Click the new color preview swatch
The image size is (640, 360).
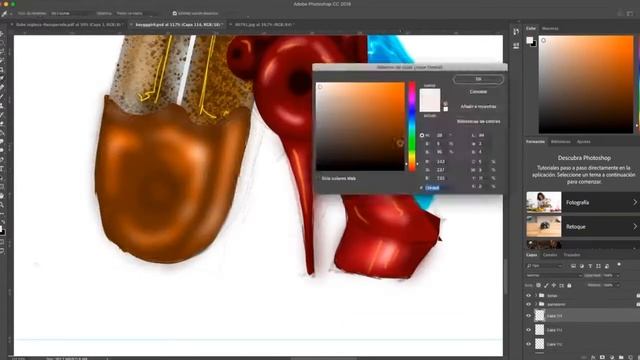430,94
